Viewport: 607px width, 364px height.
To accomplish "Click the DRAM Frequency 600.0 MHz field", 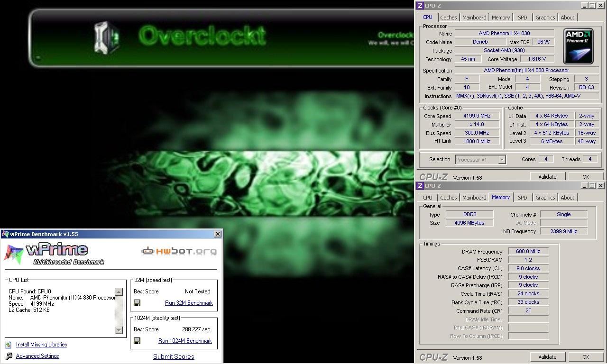I will [x=528, y=251].
